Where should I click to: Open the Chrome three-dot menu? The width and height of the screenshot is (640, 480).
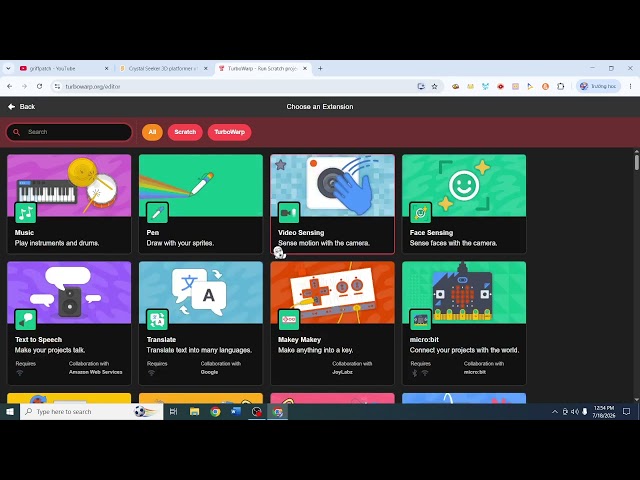click(631, 86)
